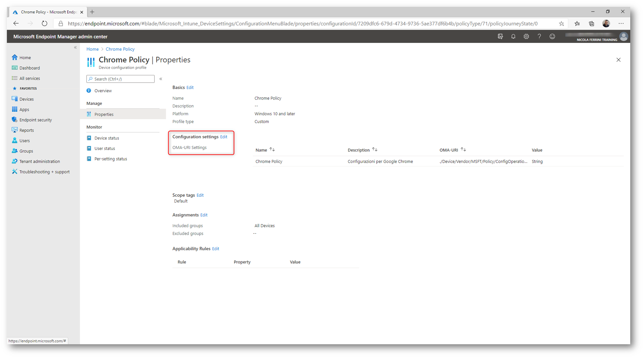The height and width of the screenshot is (358, 644).
Task: Edit the Configuration settings
Action: click(x=224, y=137)
